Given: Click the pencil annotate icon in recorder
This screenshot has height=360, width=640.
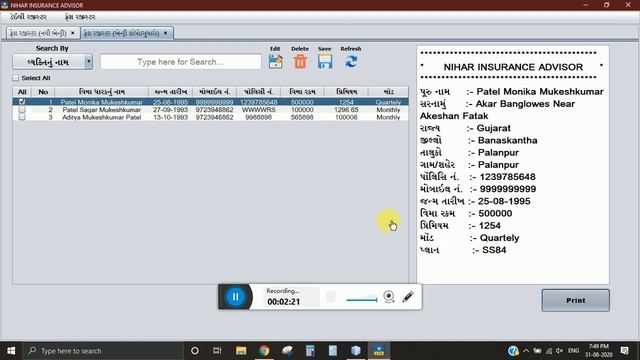Looking at the screenshot, I should (x=408, y=297).
